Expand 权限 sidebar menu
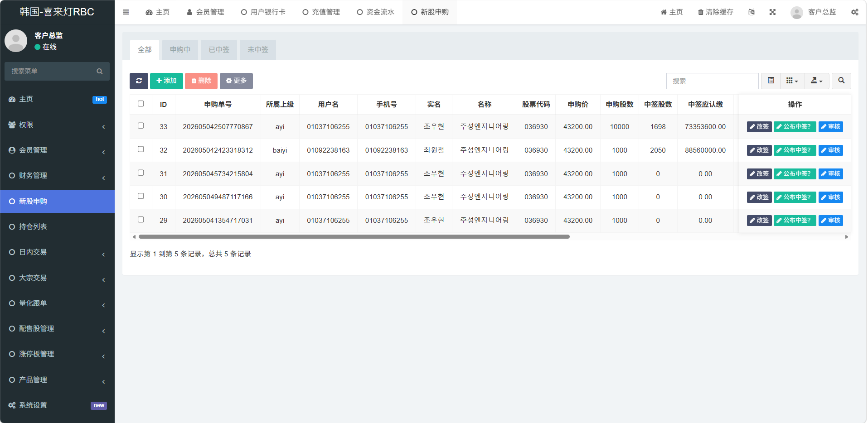 tap(57, 125)
